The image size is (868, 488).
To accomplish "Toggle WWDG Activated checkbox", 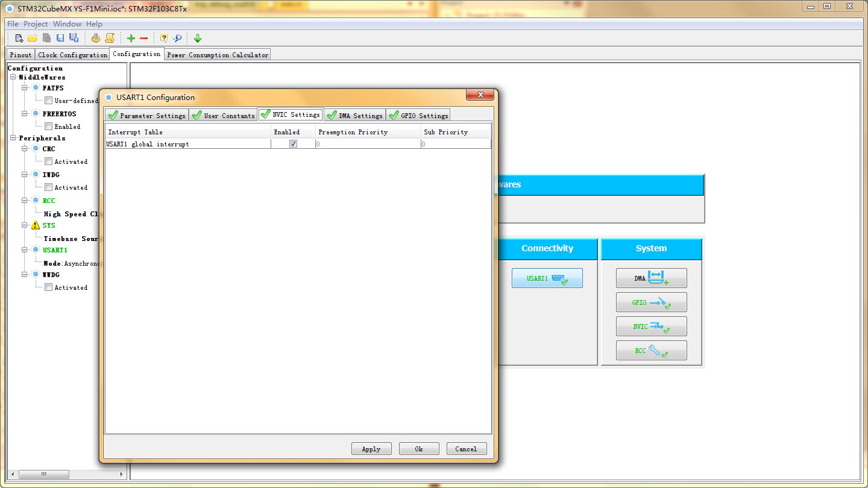I will click(48, 287).
